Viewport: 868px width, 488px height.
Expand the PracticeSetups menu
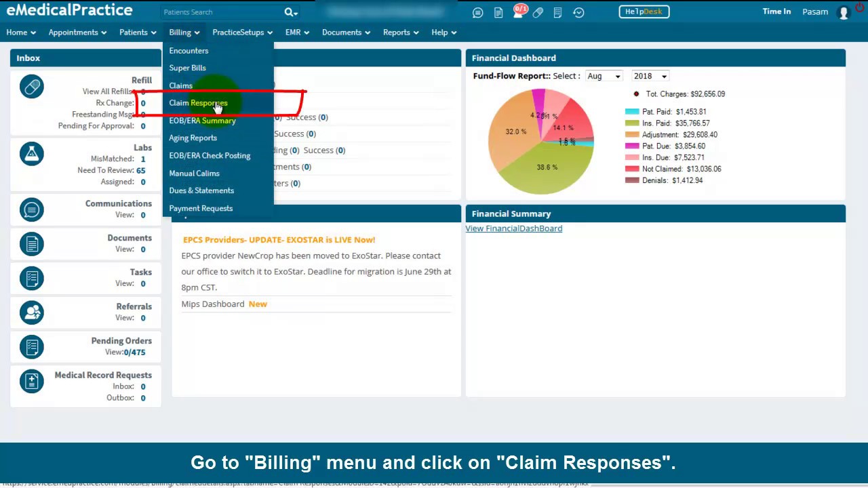(242, 33)
